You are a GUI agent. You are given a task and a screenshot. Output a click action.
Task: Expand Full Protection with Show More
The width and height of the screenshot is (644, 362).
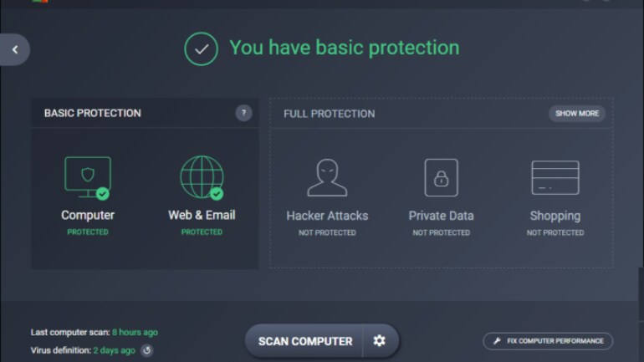(577, 113)
